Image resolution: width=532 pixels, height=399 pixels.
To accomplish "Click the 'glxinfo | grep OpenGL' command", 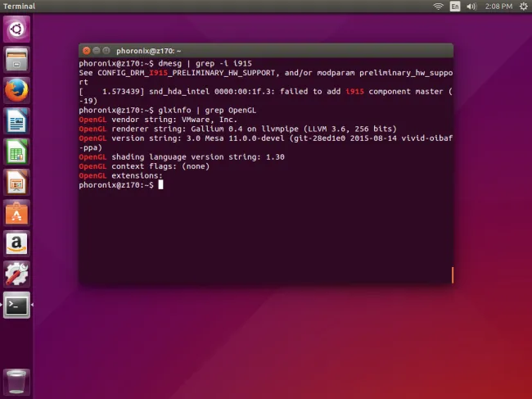I will pyautogui.click(x=207, y=111).
